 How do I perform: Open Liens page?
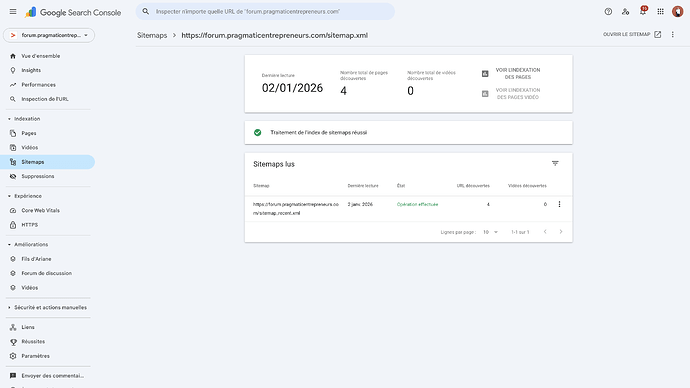(x=48, y=327)
